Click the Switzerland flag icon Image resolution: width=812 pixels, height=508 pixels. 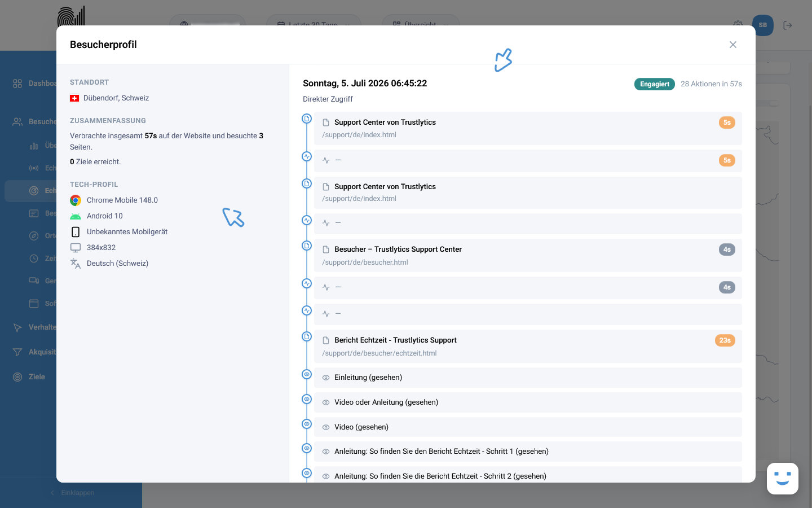74,98
